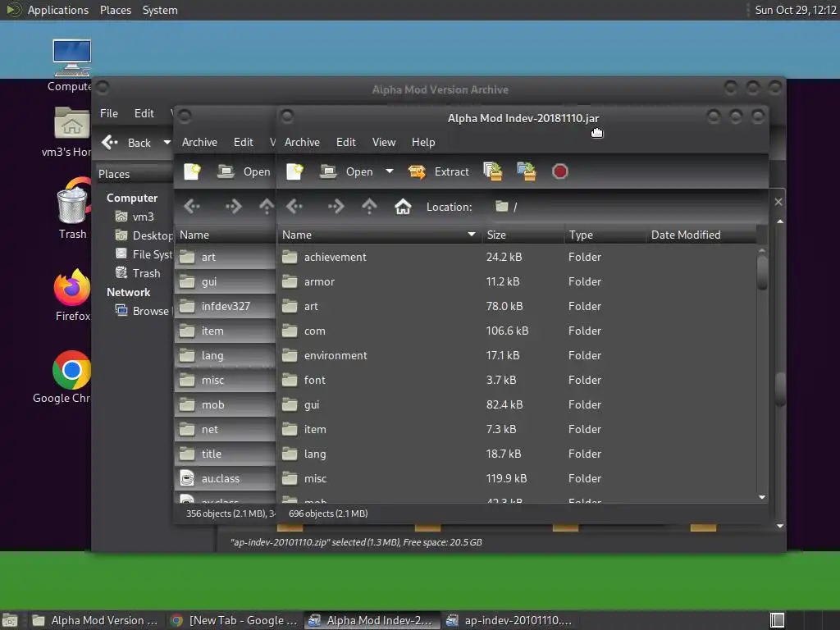This screenshot has width=840, height=630.
Task: Open Firefox from desktop
Action: (x=72, y=295)
